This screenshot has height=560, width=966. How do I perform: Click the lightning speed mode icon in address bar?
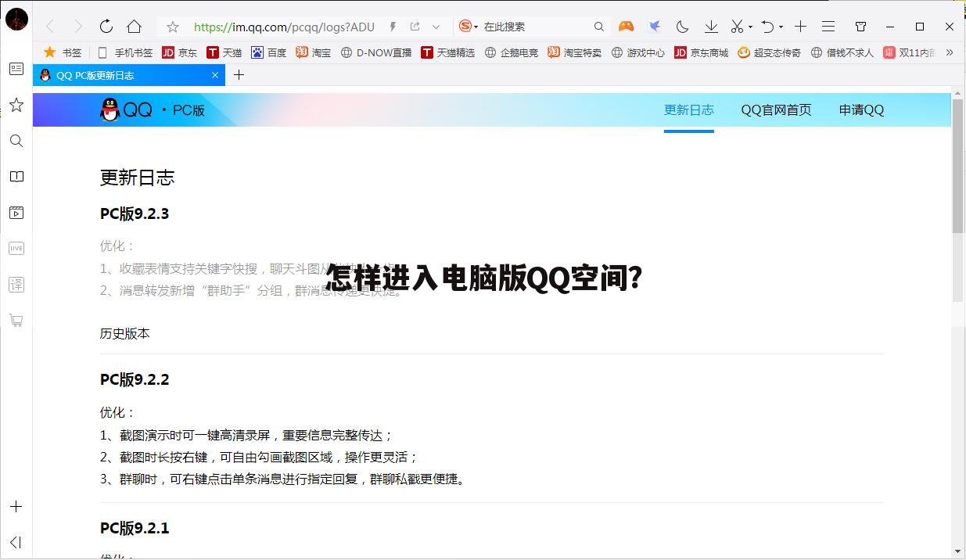[393, 27]
